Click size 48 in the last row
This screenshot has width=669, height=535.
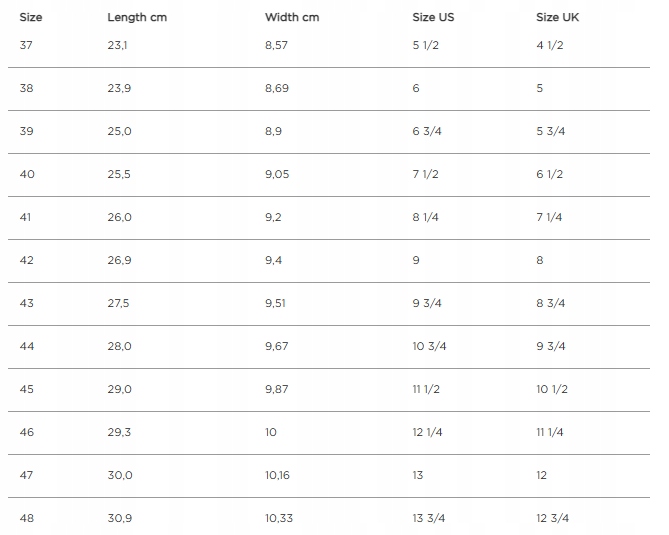coord(27,518)
